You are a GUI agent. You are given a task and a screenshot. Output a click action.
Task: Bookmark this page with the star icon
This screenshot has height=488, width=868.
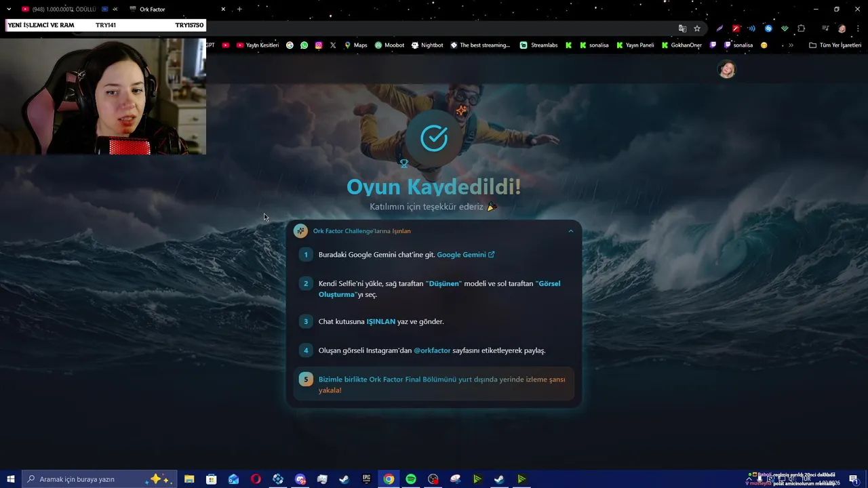pos(697,28)
